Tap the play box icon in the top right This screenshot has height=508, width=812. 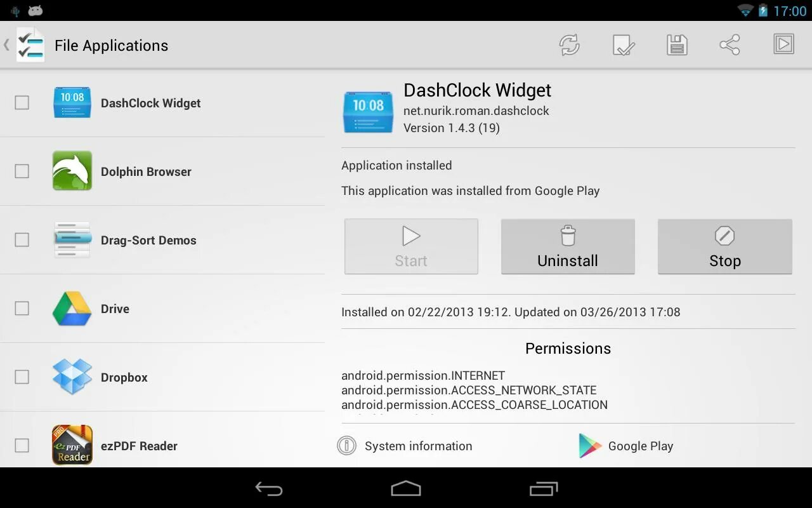[784, 44]
